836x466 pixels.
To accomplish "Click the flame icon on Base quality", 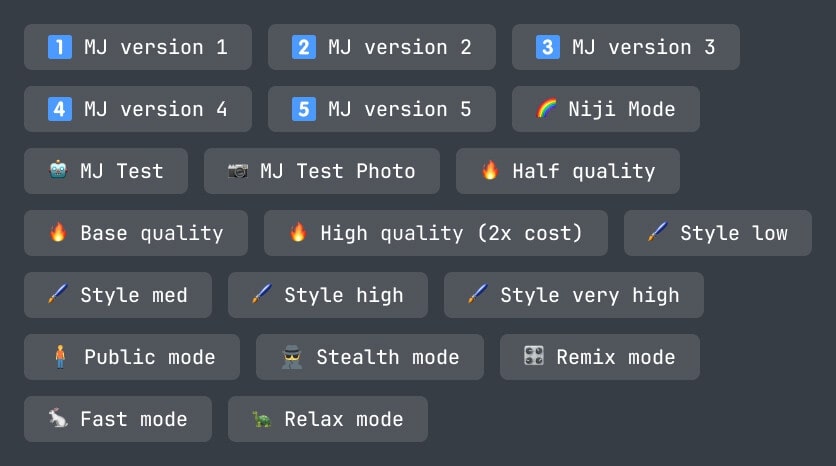I will [58, 232].
